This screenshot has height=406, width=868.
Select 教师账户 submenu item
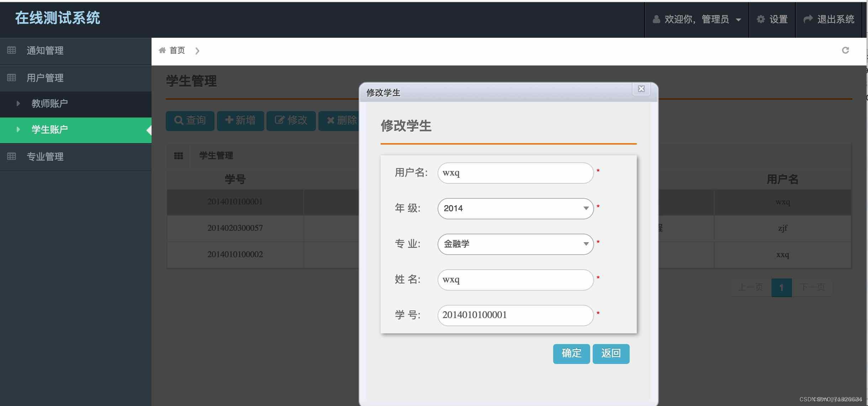pyautogui.click(x=76, y=104)
